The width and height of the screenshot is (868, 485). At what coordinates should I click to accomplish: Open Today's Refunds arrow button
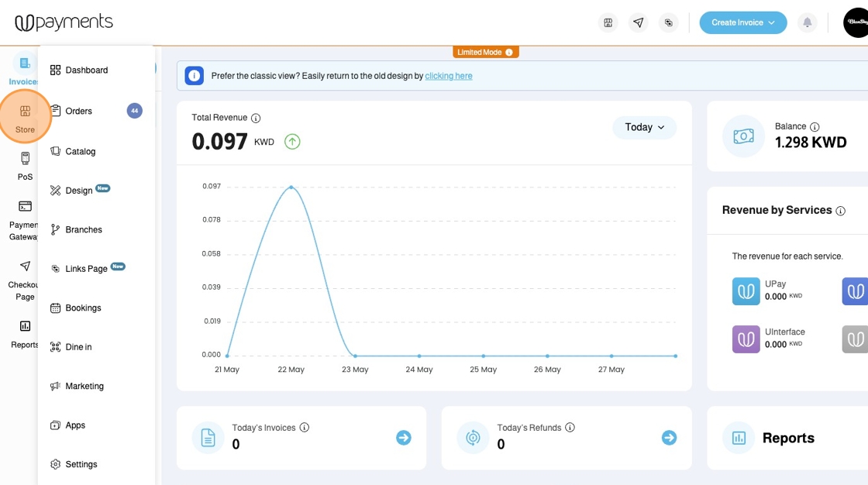(669, 438)
